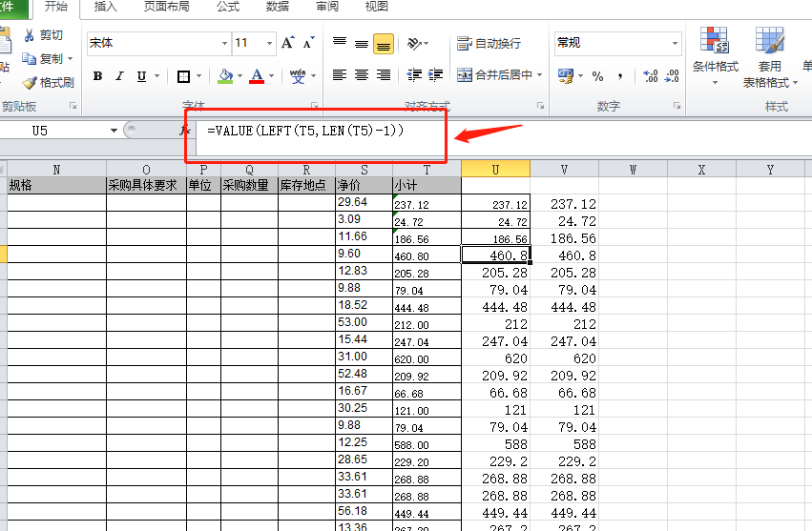Click the insert function fx icon
812x531 pixels.
point(184,131)
